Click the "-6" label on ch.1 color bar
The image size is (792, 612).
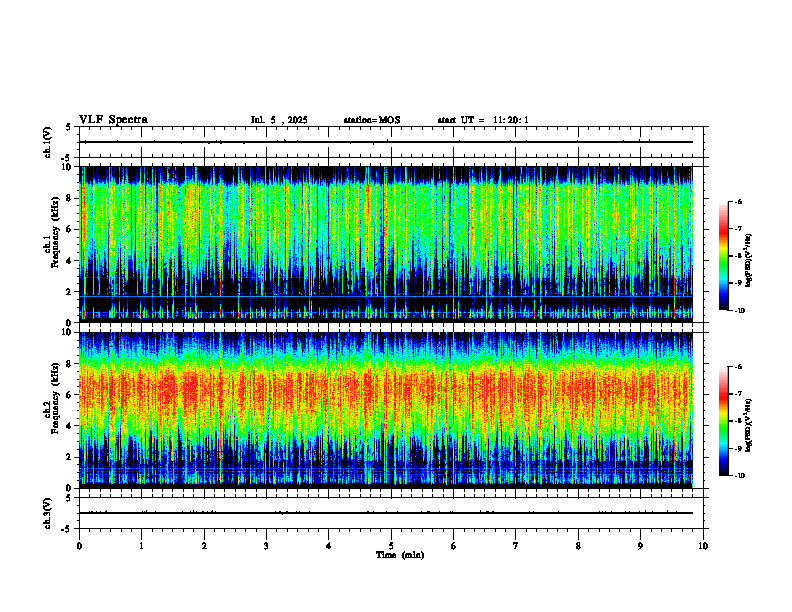738,201
